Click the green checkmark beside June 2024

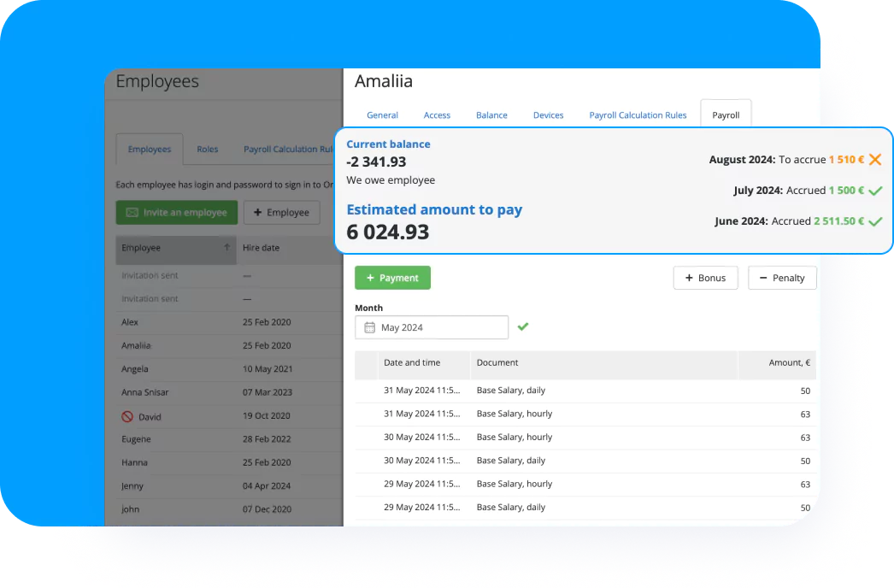(874, 221)
